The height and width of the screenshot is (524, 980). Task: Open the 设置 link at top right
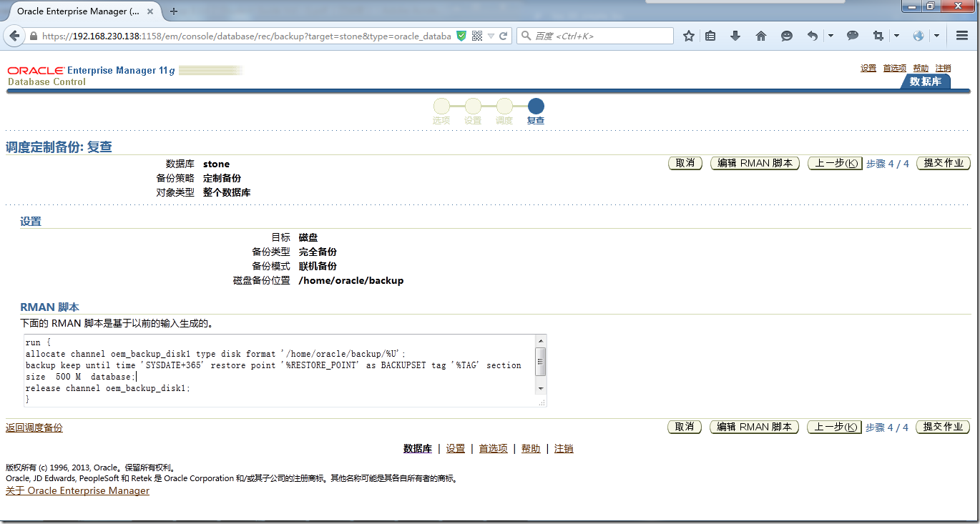868,68
